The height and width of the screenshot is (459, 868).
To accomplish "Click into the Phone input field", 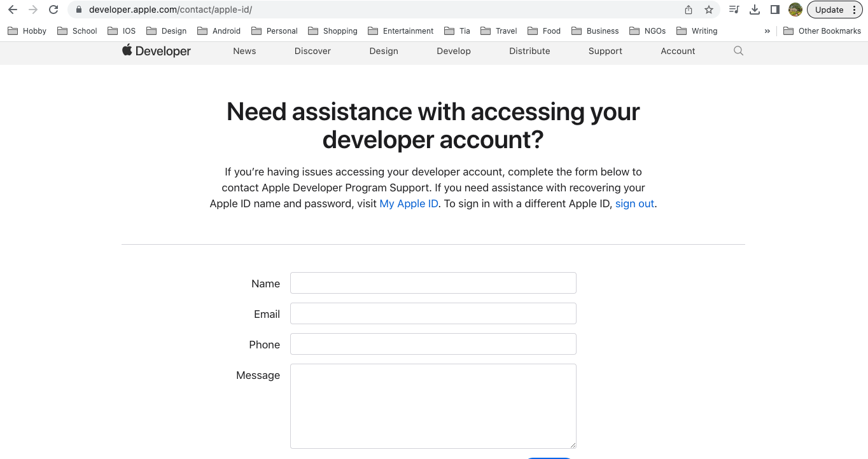I will tap(433, 344).
